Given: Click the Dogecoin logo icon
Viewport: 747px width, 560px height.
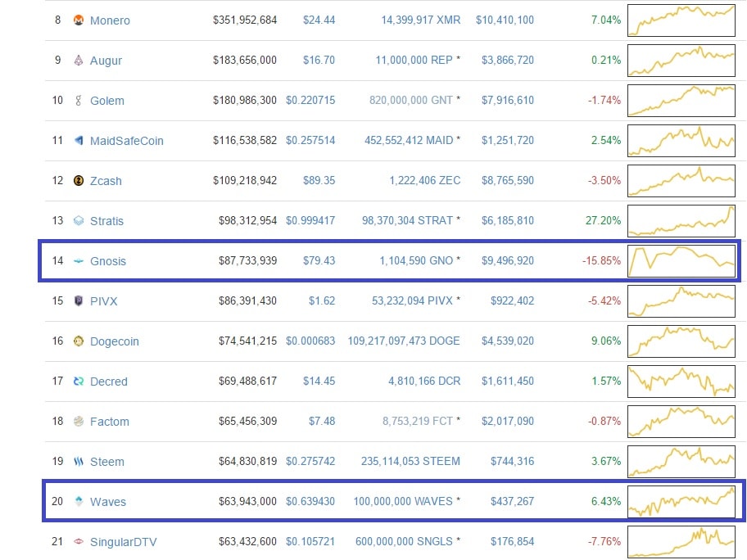Looking at the screenshot, I should click(79, 341).
